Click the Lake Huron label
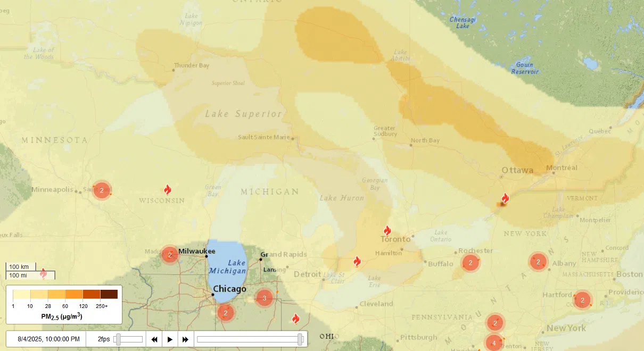The image size is (644, 351). (x=342, y=198)
